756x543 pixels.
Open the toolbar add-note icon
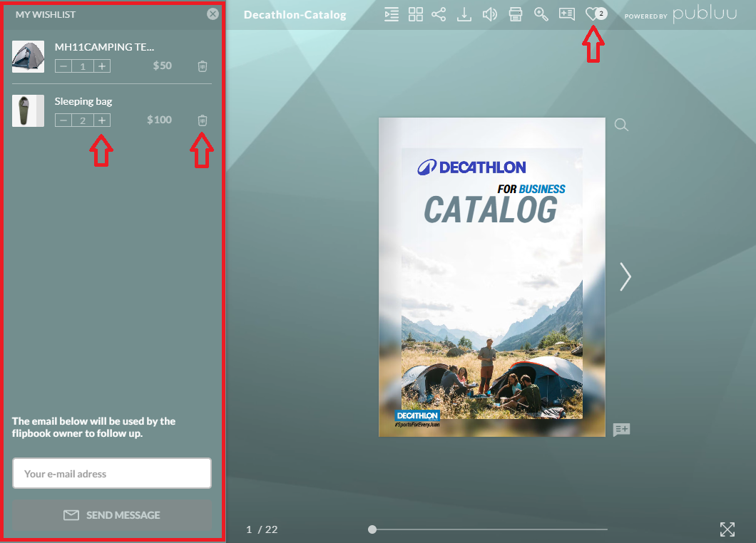click(566, 14)
